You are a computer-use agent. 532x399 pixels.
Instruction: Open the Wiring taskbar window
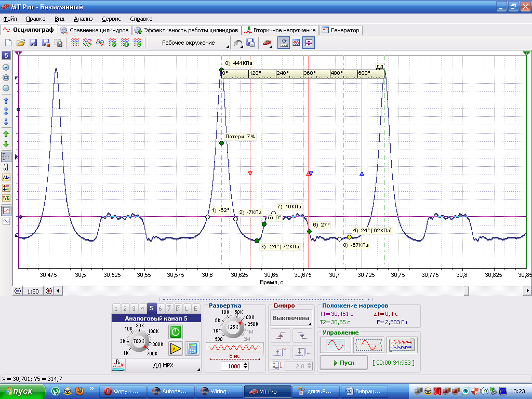pos(219,392)
